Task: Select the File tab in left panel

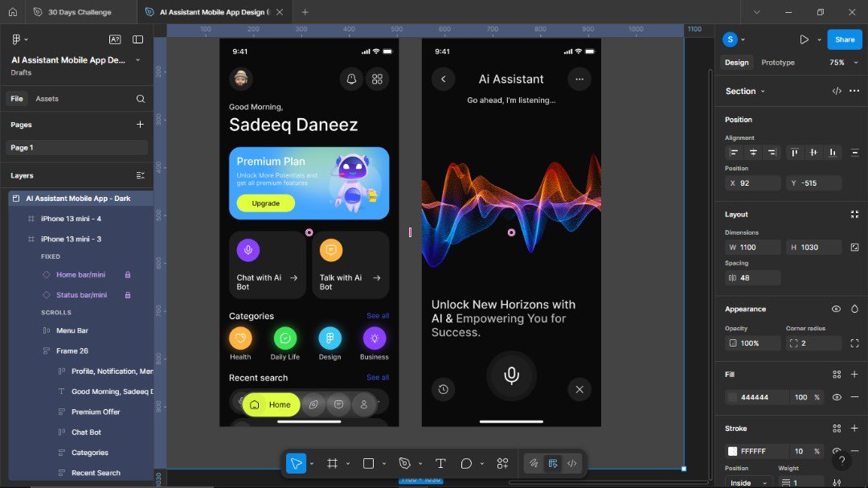Action: point(17,99)
